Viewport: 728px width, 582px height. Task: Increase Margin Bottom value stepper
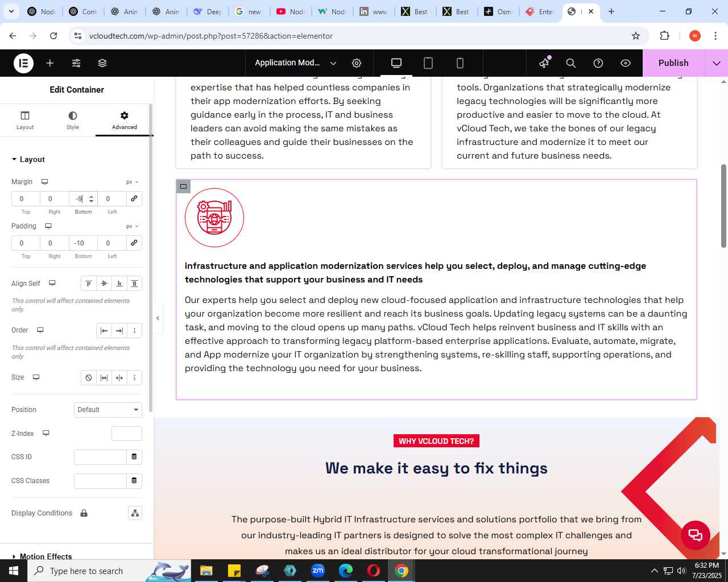(x=92, y=196)
